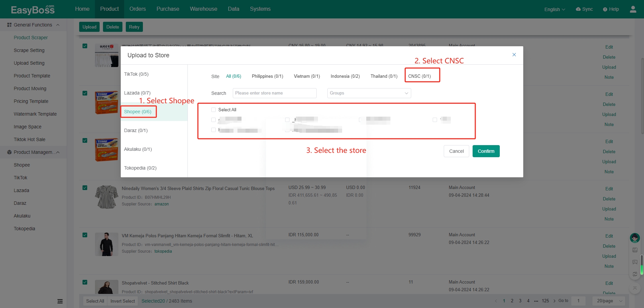The width and height of the screenshot is (644, 308).
Task: Click the Sync cloud icon
Action: coord(578,9)
